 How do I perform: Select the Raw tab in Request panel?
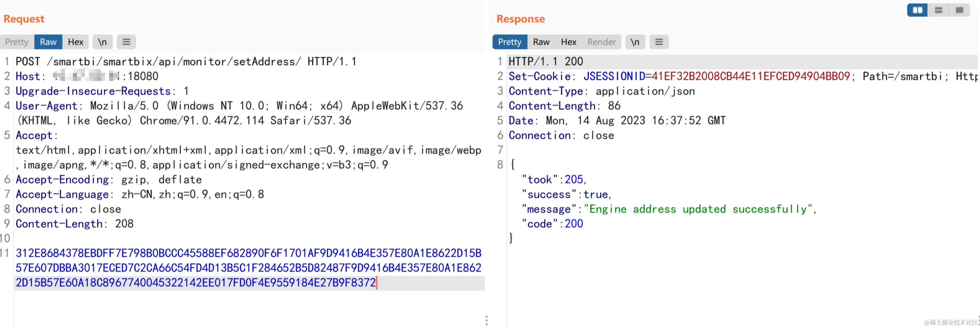point(48,42)
